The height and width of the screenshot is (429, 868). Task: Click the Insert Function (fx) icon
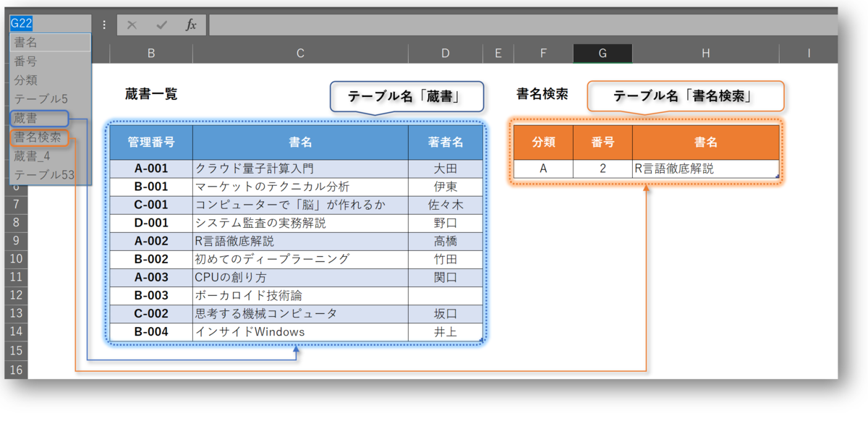(191, 24)
